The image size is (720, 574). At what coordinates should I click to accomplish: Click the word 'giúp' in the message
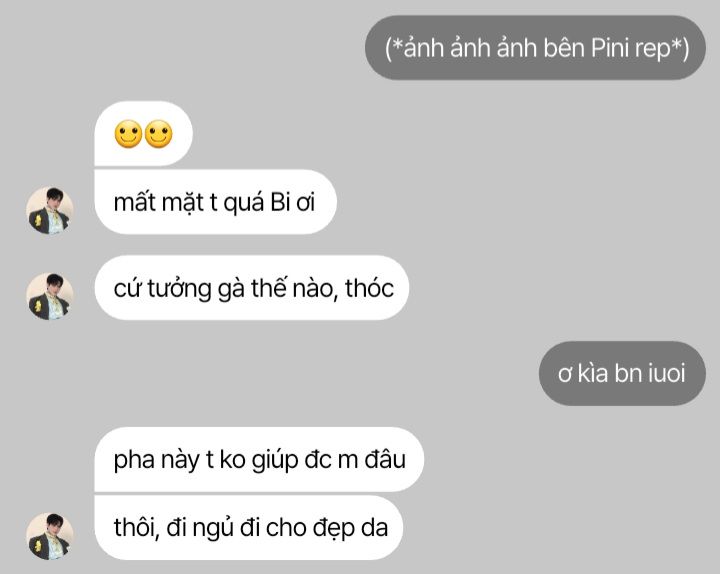(x=275, y=461)
